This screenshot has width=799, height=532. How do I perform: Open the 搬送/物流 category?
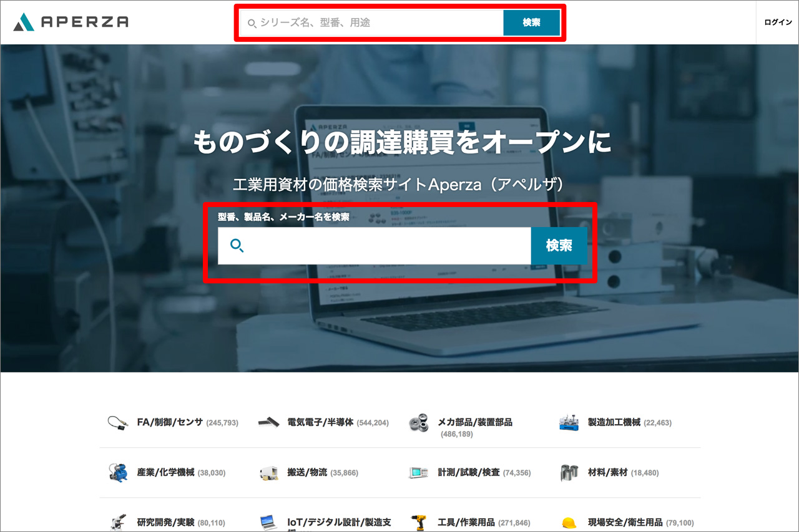(307, 473)
